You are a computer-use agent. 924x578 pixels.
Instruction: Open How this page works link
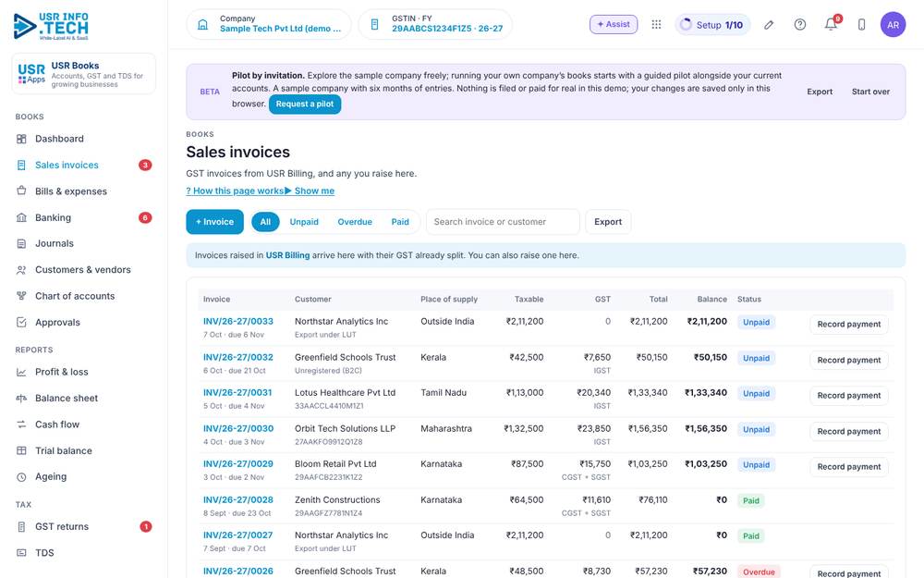[x=235, y=191]
